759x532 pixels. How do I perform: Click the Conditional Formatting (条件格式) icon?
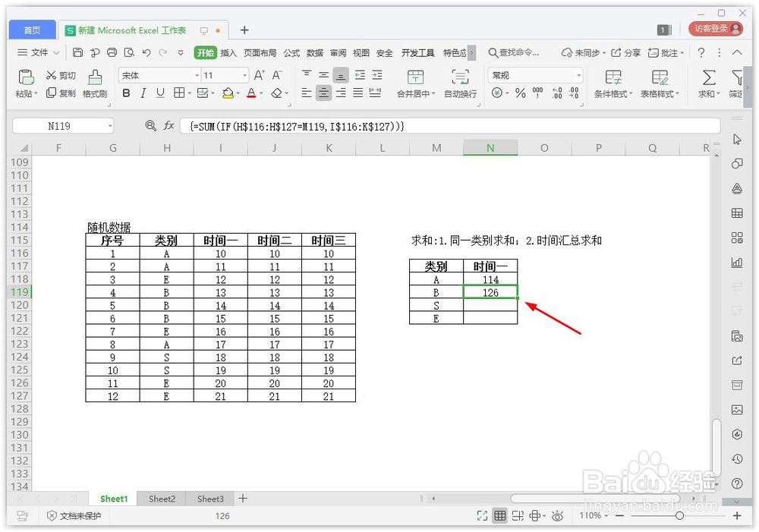613,77
